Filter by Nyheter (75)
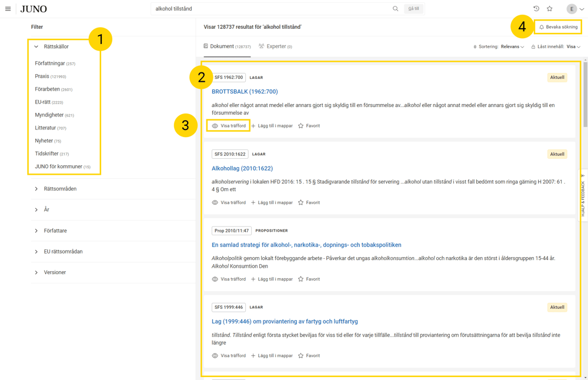The image size is (588, 380). tap(48, 141)
